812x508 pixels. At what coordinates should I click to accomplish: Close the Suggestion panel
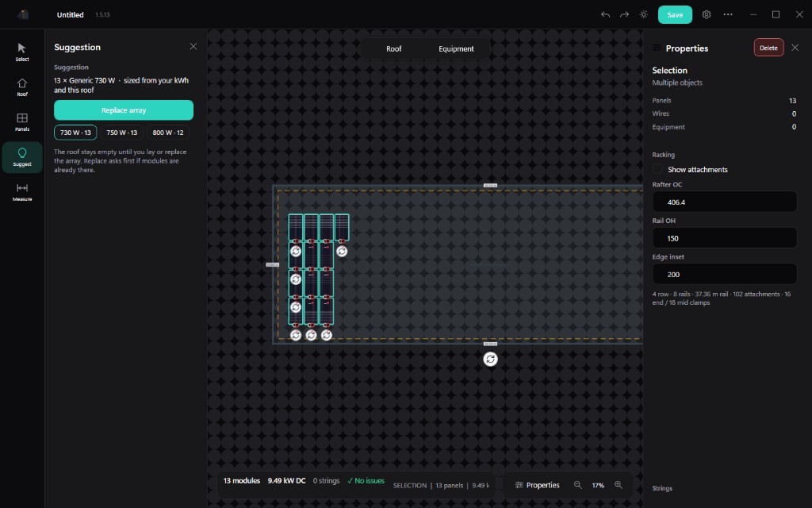click(193, 47)
